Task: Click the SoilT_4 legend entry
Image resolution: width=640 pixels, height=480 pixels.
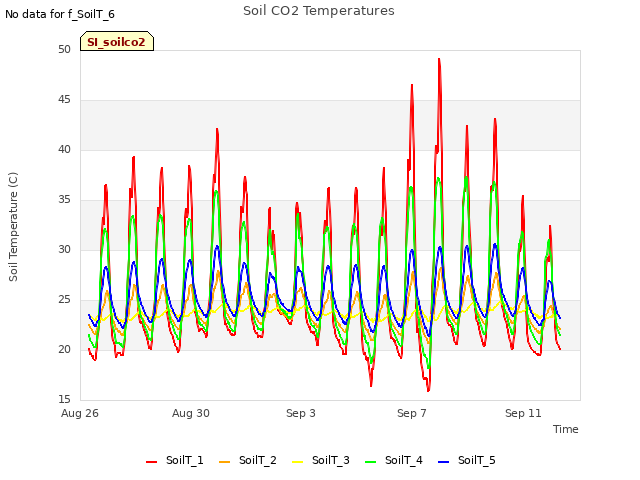Action: pyautogui.click(x=394, y=460)
